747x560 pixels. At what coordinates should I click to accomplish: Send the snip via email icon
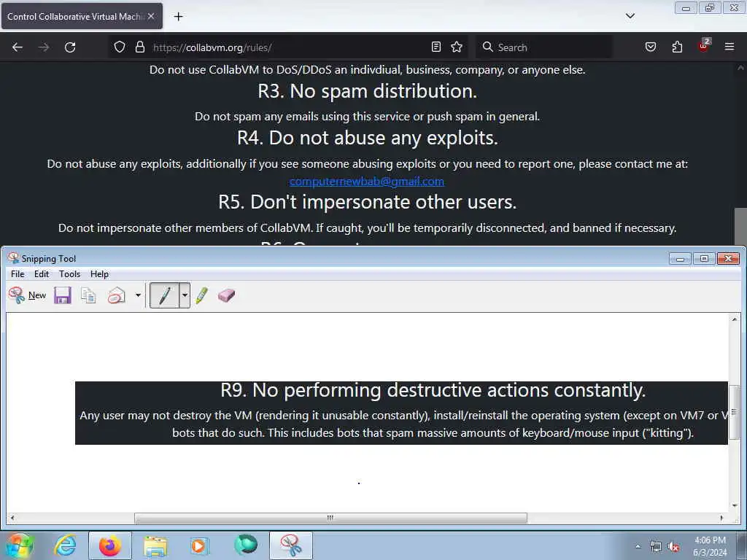pyautogui.click(x=116, y=295)
